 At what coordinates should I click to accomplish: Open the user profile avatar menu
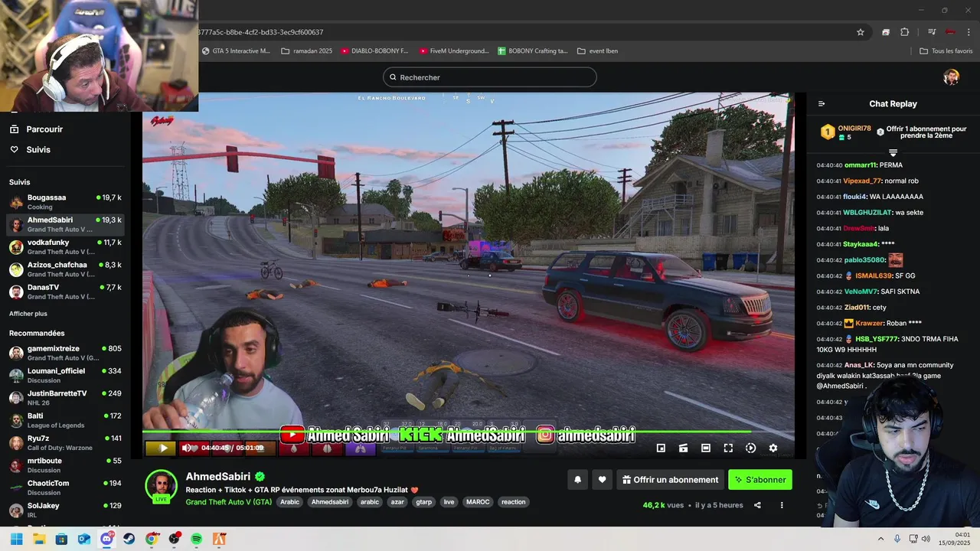click(951, 77)
